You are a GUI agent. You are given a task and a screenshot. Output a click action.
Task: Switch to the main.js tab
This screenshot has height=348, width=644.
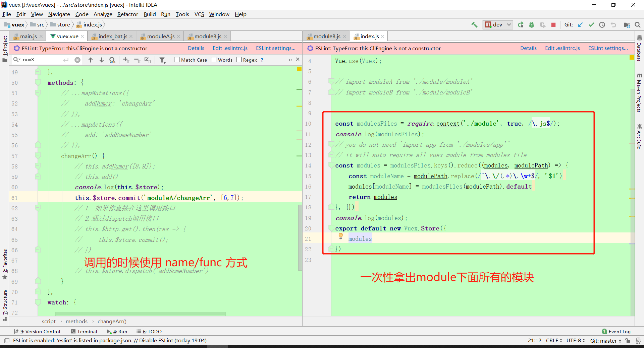pyautogui.click(x=29, y=36)
